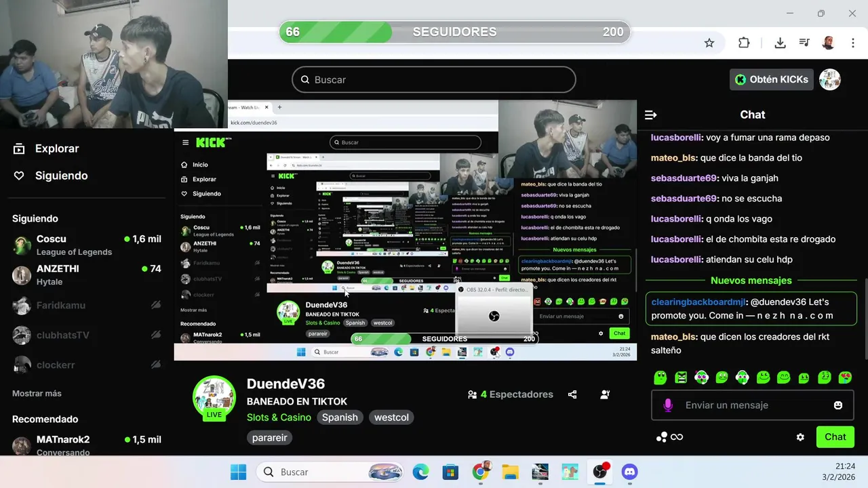The width and height of the screenshot is (868, 488).
Task: Select the westcol tag
Action: click(x=391, y=418)
